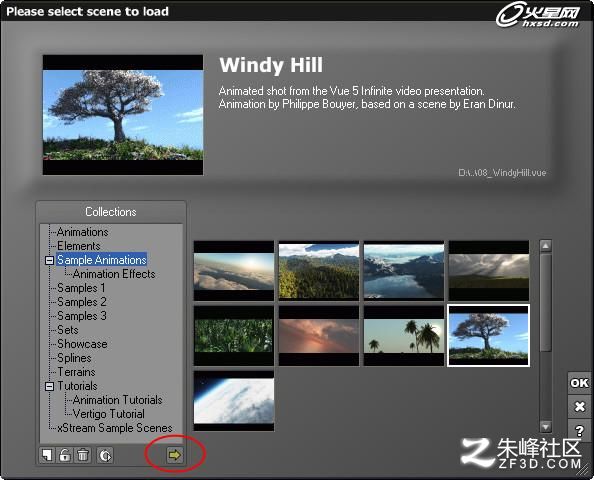Open the Animation Effects subcollection
The height and width of the screenshot is (480, 594).
point(114,274)
